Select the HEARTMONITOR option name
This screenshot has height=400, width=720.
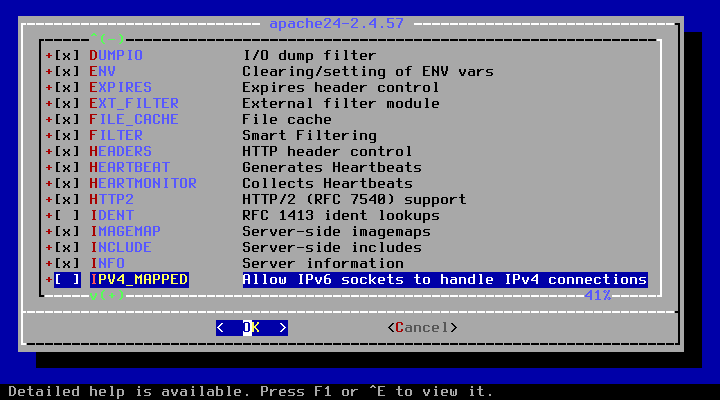tap(143, 184)
